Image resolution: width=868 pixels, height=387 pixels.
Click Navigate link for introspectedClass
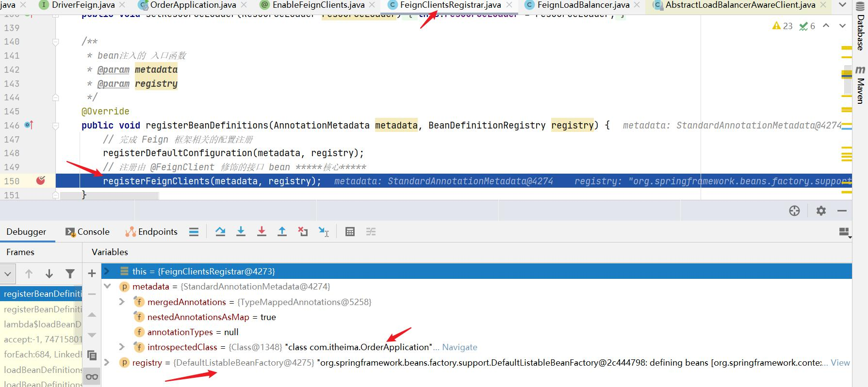click(x=459, y=347)
